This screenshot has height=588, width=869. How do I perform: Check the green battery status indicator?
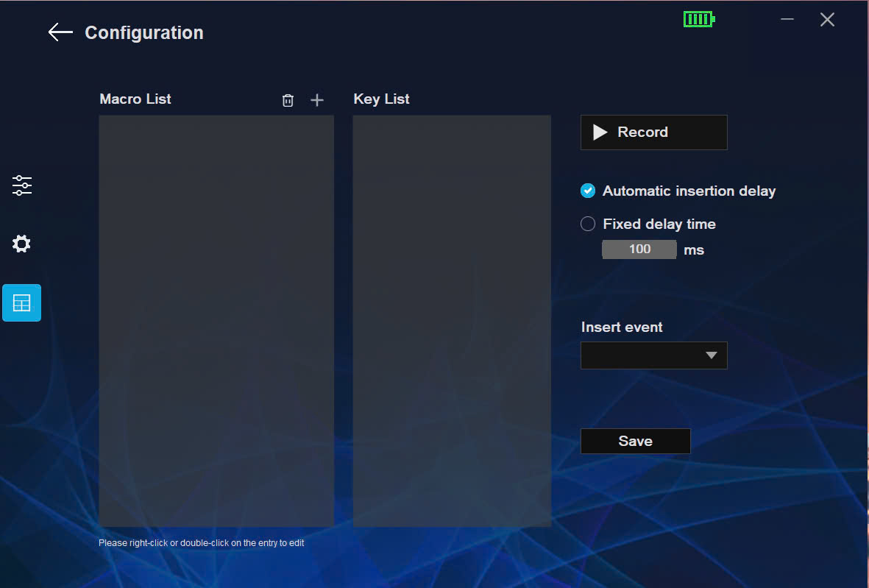coord(699,19)
